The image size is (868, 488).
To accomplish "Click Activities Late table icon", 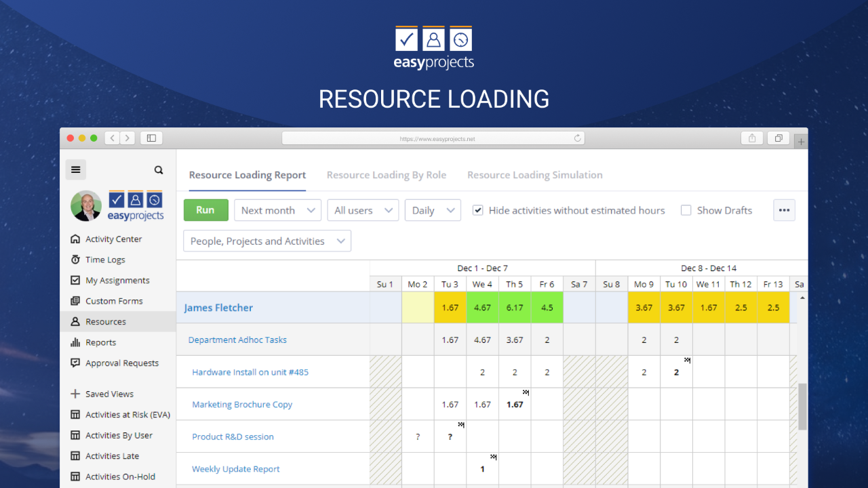I will click(x=75, y=456).
